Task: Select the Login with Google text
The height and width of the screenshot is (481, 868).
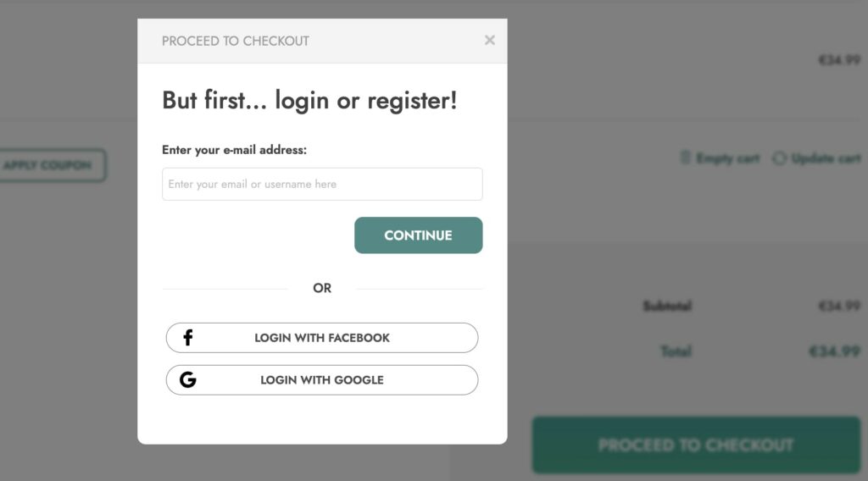Action: tap(322, 380)
